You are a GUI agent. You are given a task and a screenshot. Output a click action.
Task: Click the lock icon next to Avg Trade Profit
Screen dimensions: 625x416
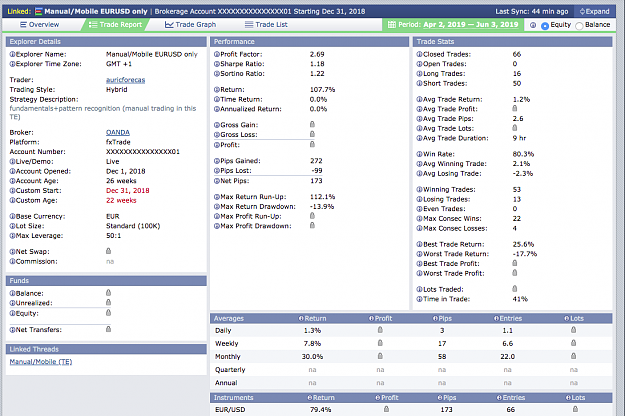[515, 108]
